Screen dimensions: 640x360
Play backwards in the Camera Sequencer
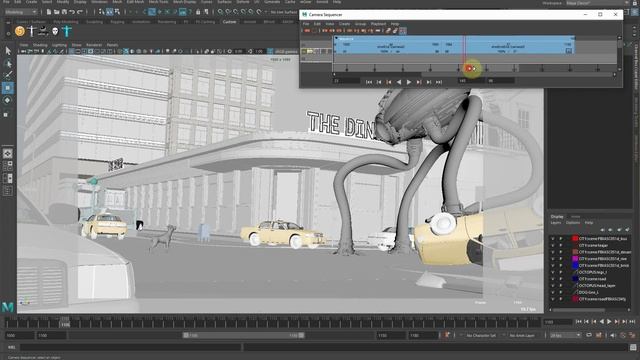pos(399,82)
